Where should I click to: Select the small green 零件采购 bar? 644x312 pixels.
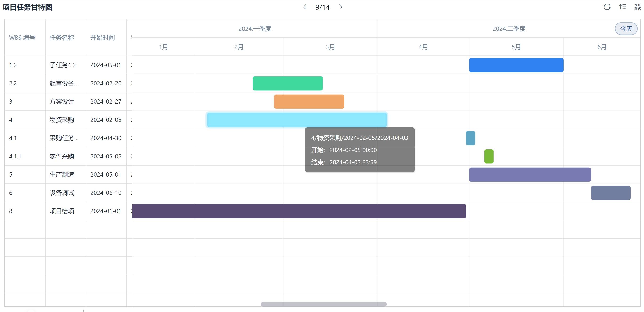click(x=489, y=157)
